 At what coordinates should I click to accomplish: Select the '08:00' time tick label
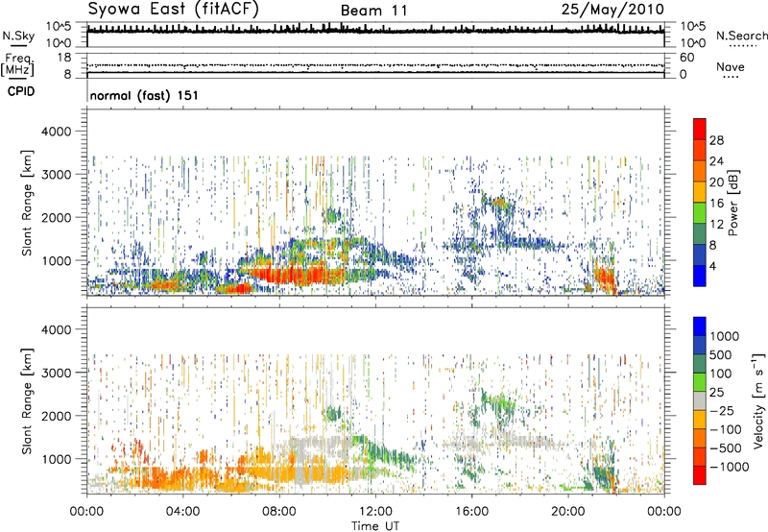[278, 512]
